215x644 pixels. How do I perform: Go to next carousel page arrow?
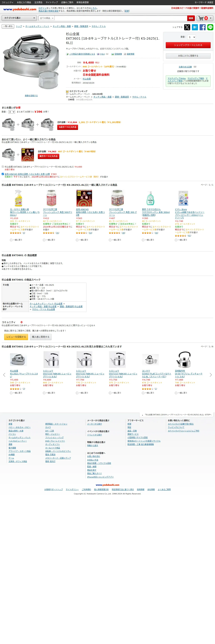click(x=211, y=375)
